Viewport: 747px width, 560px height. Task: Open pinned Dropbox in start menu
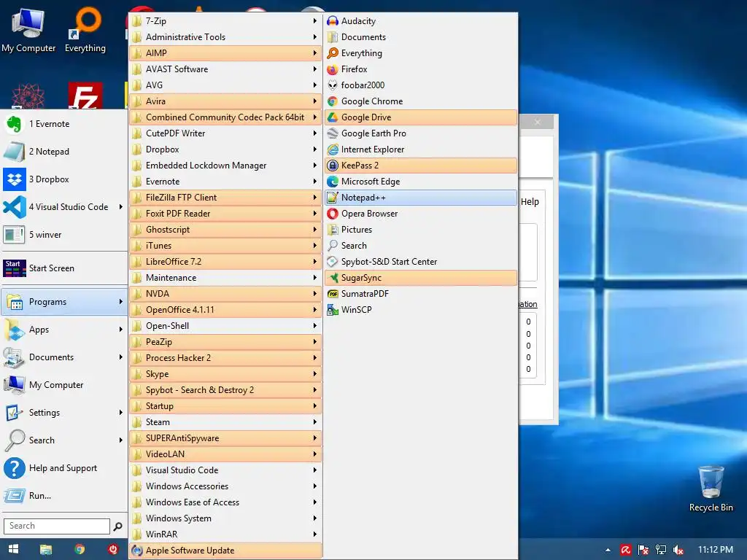point(64,179)
